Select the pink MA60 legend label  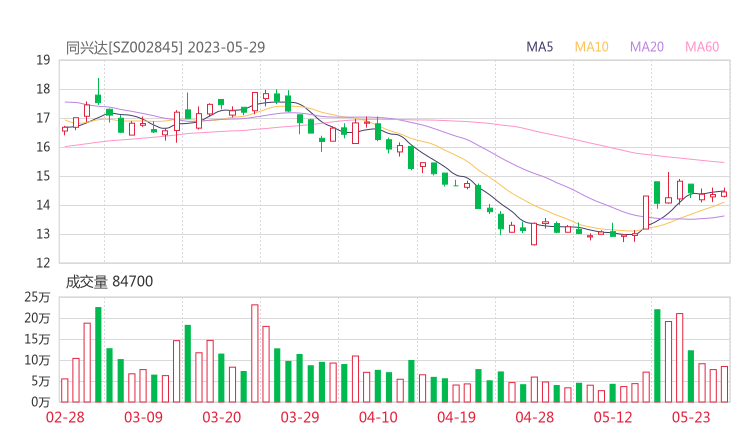[x=702, y=47]
